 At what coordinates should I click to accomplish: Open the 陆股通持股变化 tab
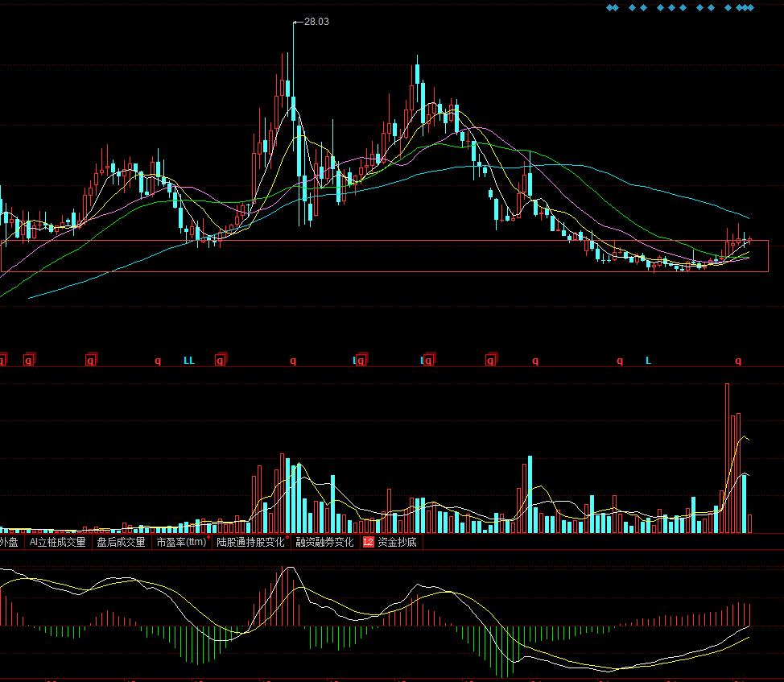250,543
